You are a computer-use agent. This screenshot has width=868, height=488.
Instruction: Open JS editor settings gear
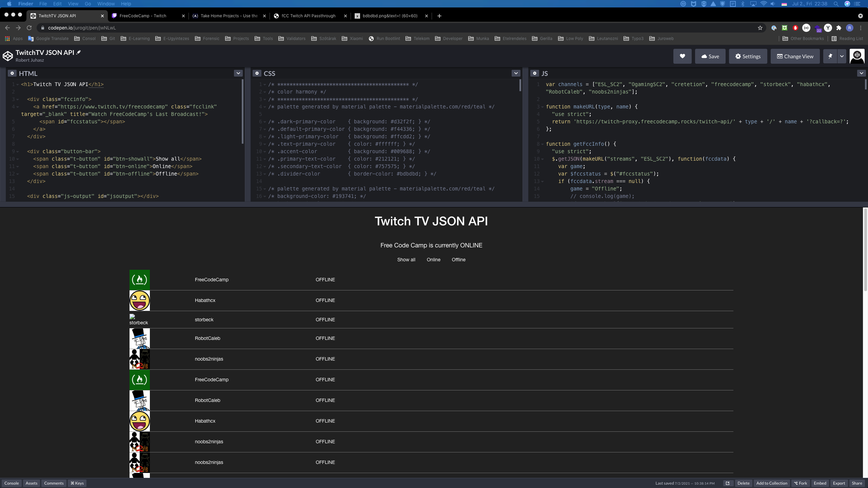(x=535, y=73)
